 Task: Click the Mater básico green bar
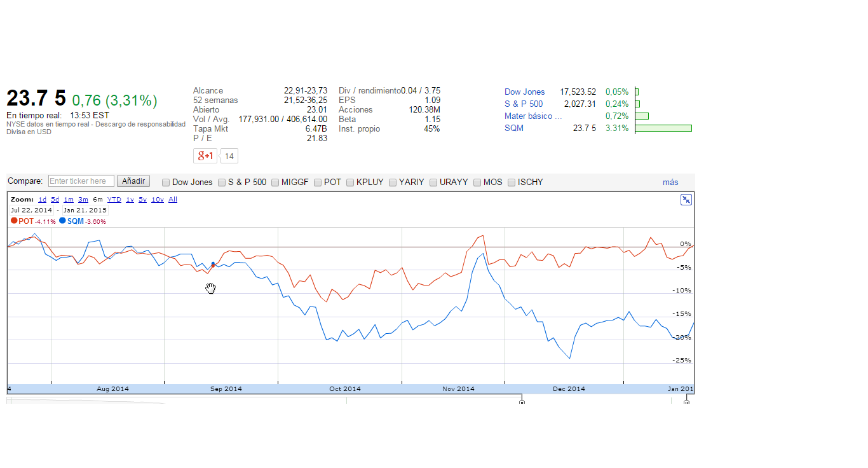tap(642, 116)
